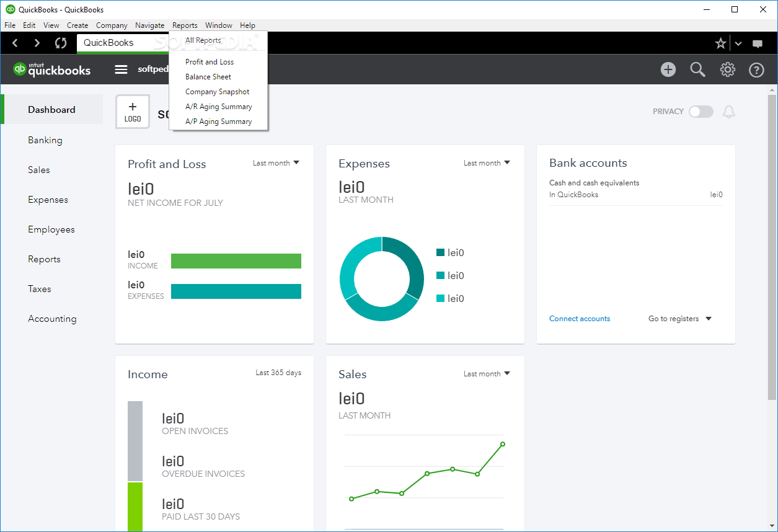778x532 pixels.
Task: Click the NET INCOME FOR JULY label
Action: click(x=175, y=203)
